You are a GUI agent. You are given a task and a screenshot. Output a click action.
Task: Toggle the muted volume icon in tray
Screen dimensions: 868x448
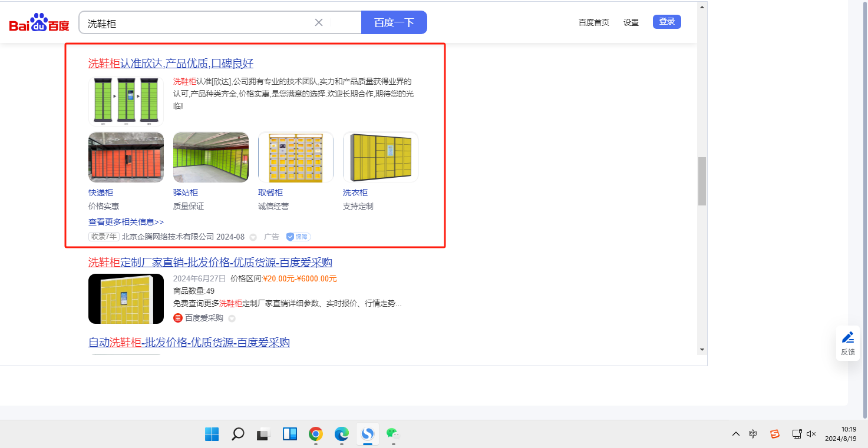click(811, 434)
